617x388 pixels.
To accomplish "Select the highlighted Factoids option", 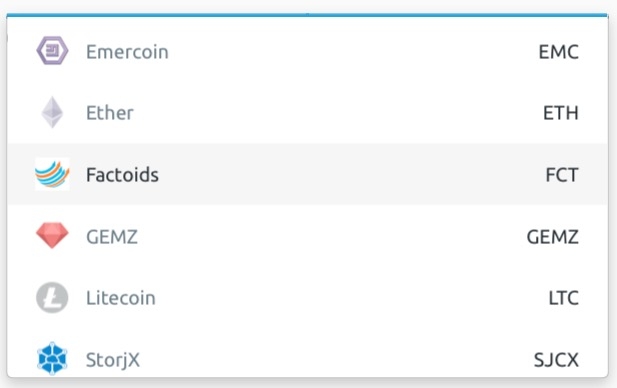I will (307, 174).
